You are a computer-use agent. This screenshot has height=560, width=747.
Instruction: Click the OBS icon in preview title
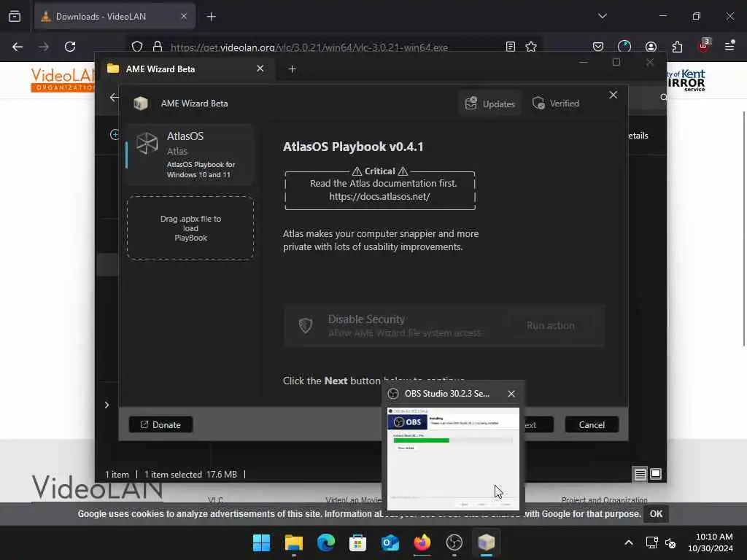pyautogui.click(x=393, y=394)
